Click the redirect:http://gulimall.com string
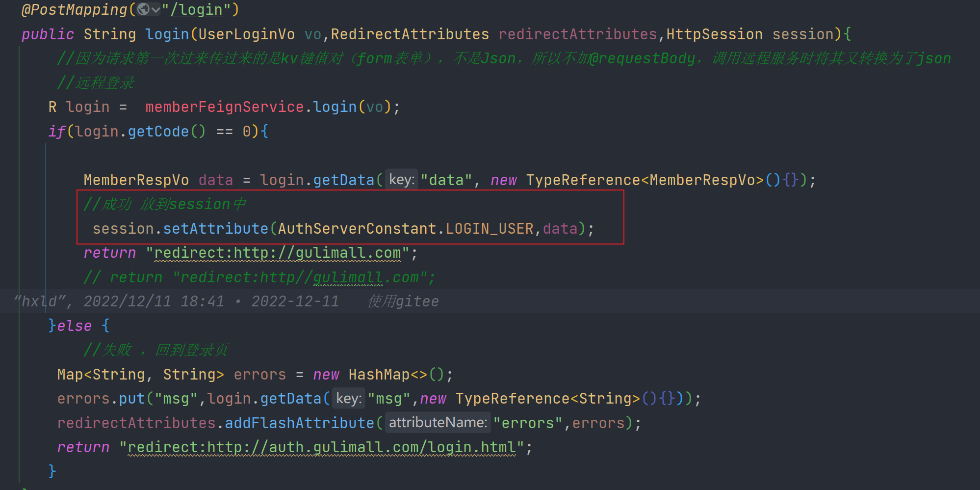This screenshot has width=980, height=490. pyautogui.click(x=278, y=253)
